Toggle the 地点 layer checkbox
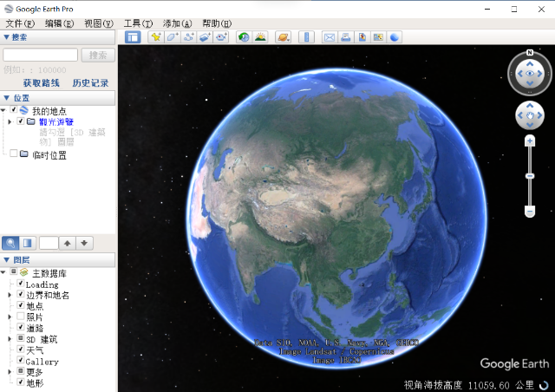 pyautogui.click(x=21, y=305)
